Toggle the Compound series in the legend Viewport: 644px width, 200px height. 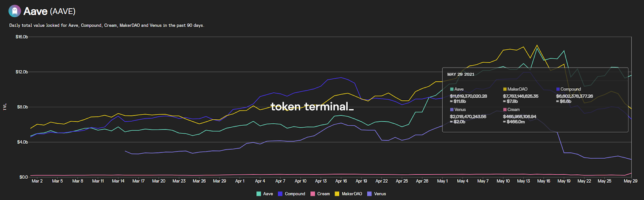291,194
